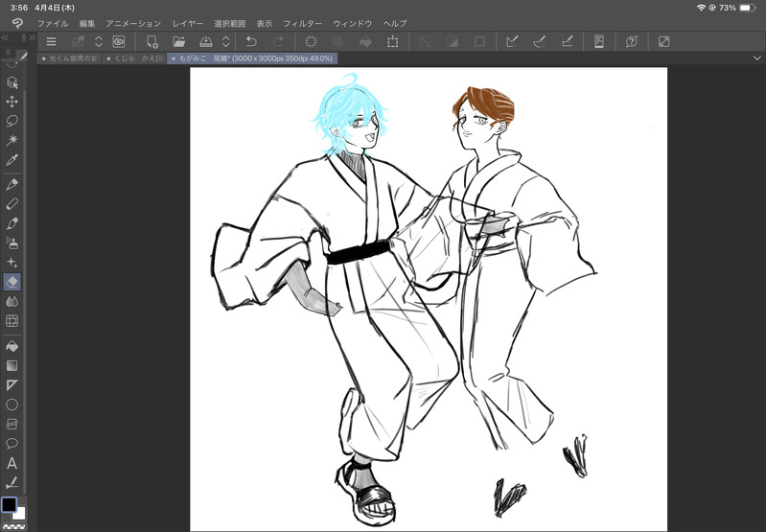Image resolution: width=766 pixels, height=532 pixels.
Task: Collapse the left palette dock double chevron
Action: (x=5, y=37)
